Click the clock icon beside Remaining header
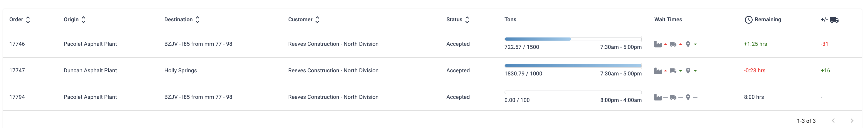The image size is (868, 128). (748, 20)
